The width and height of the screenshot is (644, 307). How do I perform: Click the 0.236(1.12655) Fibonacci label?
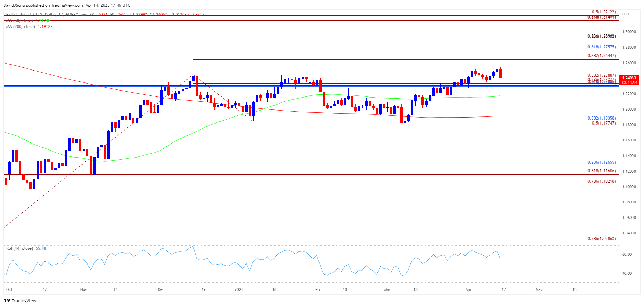[x=602, y=162]
